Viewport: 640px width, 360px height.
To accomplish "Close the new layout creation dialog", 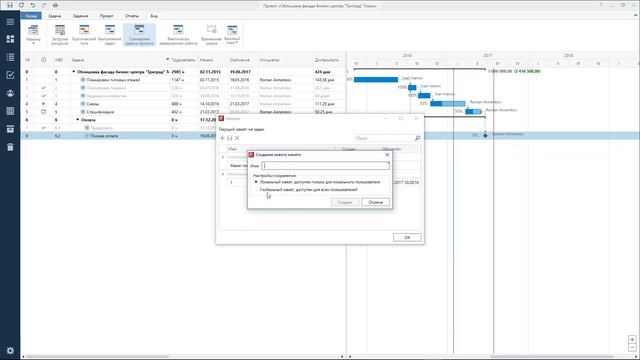I will pyautogui.click(x=387, y=155).
